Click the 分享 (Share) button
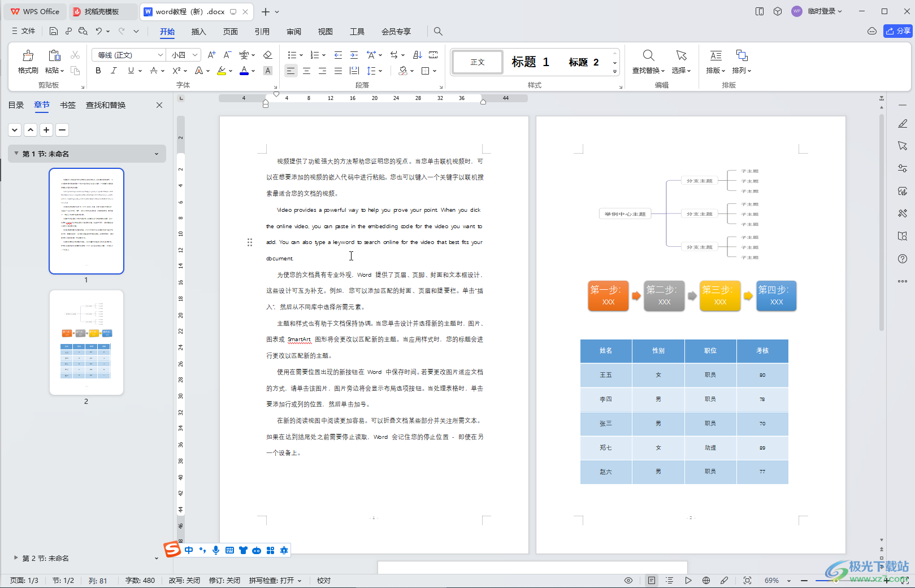 [x=898, y=31]
